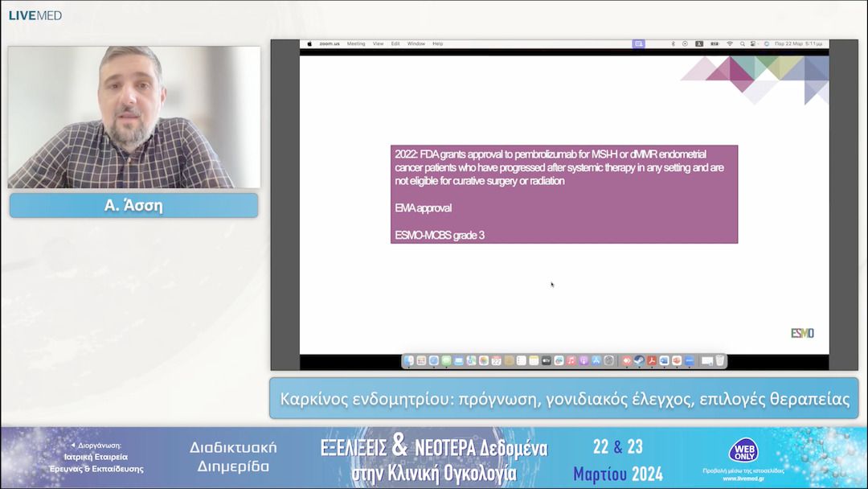The width and height of the screenshot is (868, 489).
Task: Open the Meeting menu
Action: pos(356,43)
